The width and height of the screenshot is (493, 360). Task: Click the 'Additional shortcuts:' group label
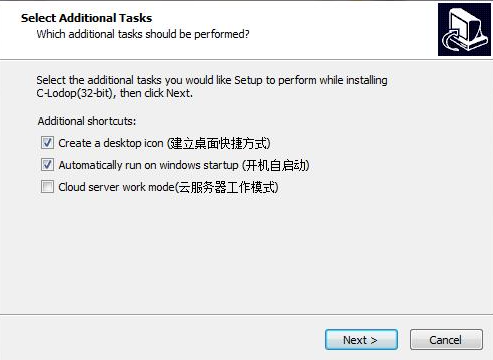(87, 121)
